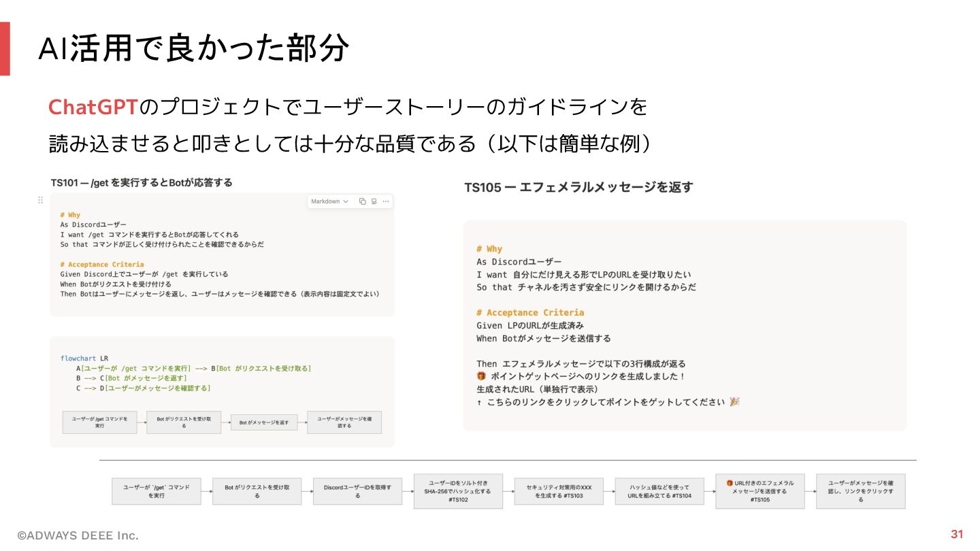Click the six-dot drag handle by code block
980x551 pixels.
click(x=40, y=200)
